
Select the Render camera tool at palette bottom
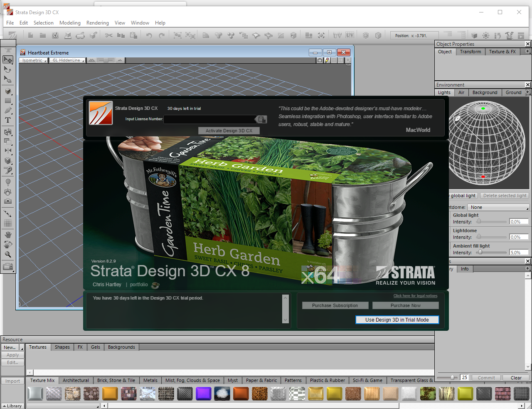(x=8, y=267)
